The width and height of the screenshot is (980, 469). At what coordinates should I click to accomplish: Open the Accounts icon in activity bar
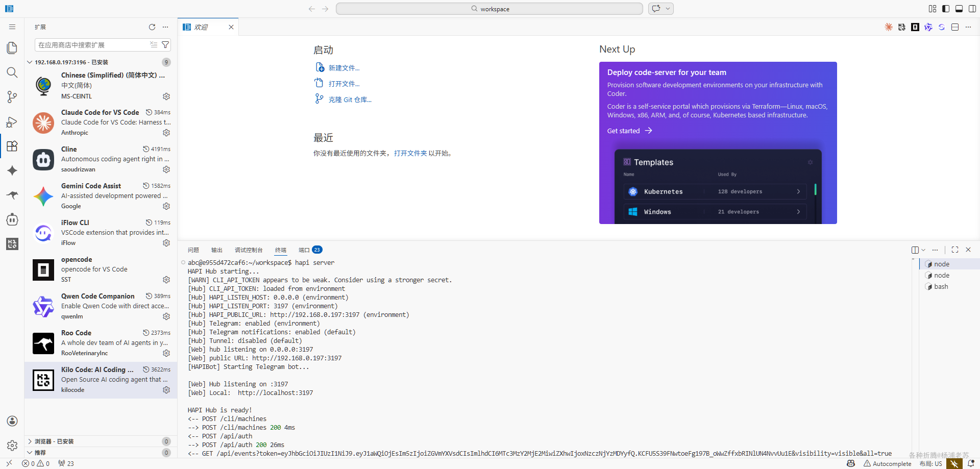(12, 421)
